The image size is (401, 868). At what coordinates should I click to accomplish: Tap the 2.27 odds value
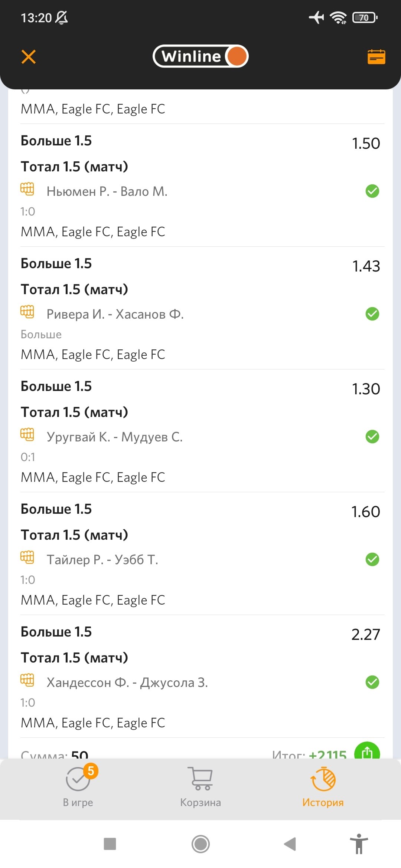click(365, 635)
